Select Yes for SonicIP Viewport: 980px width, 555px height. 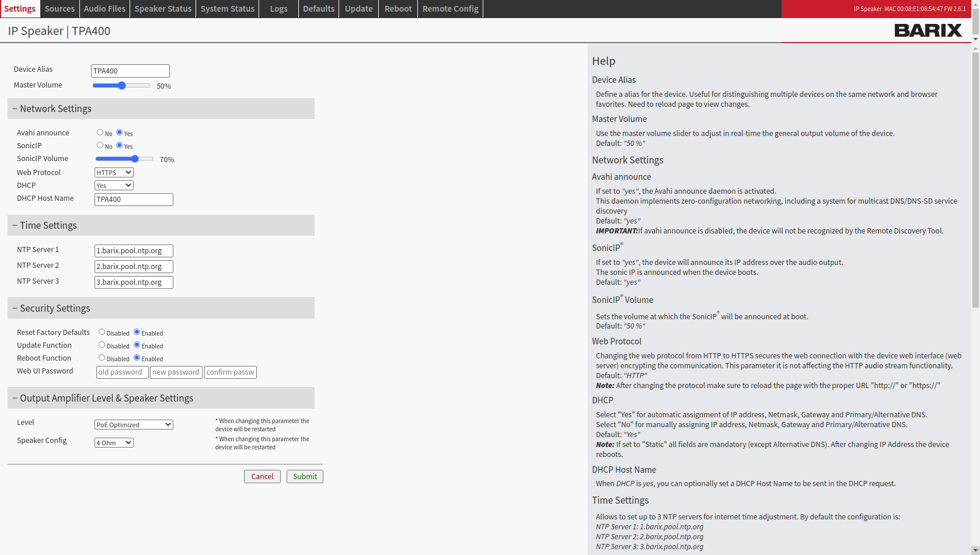[120, 145]
